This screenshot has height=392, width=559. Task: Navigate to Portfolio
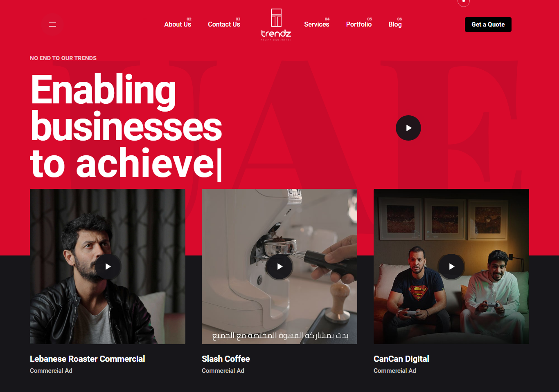tap(359, 24)
